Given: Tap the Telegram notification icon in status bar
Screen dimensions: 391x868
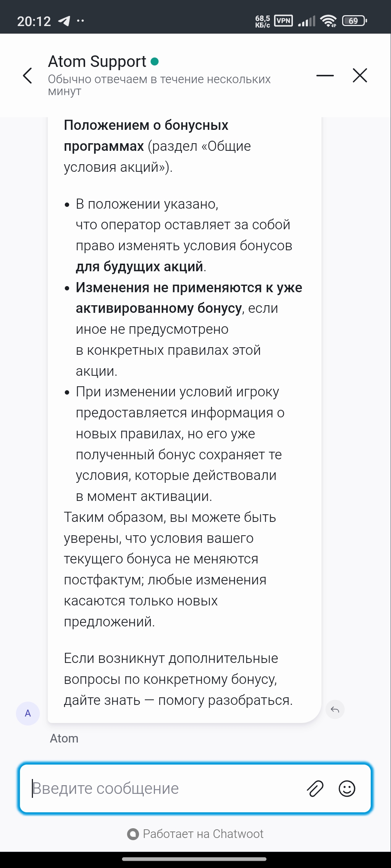Looking at the screenshot, I should point(64,21).
